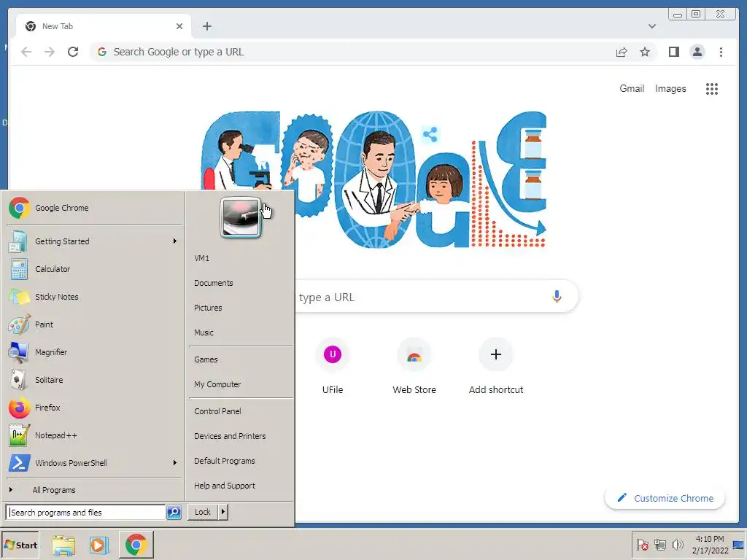Bookmark this tab with the star icon

(645, 52)
